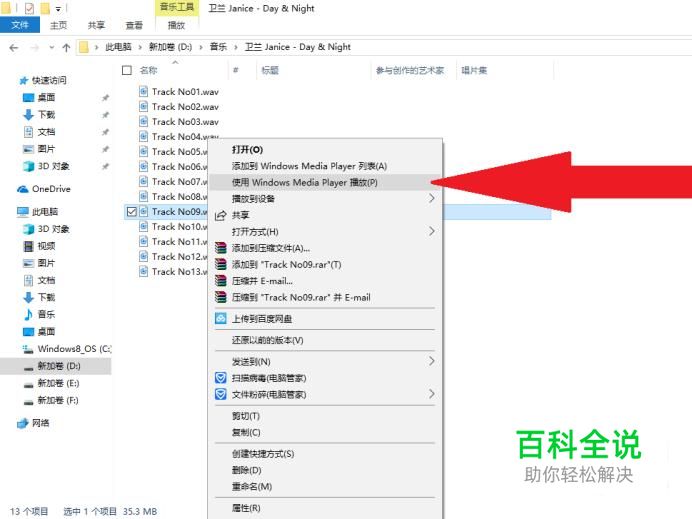692x519 pixels.
Task: Choose 打开(O) in context menu
Action: pos(325,150)
